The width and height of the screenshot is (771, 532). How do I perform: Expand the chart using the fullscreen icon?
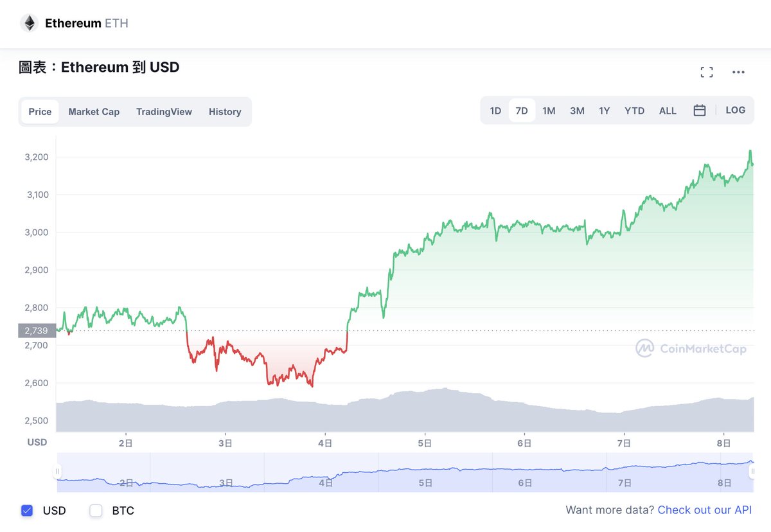(707, 72)
